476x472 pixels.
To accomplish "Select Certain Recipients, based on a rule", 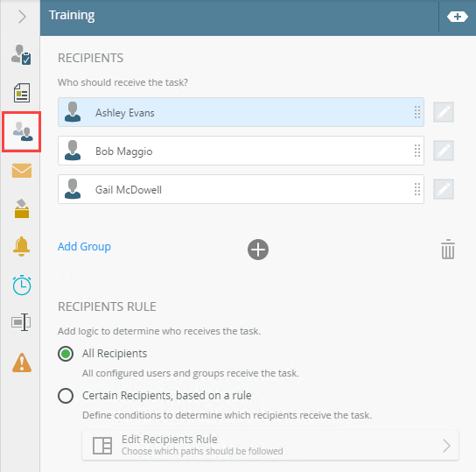I will coord(66,396).
